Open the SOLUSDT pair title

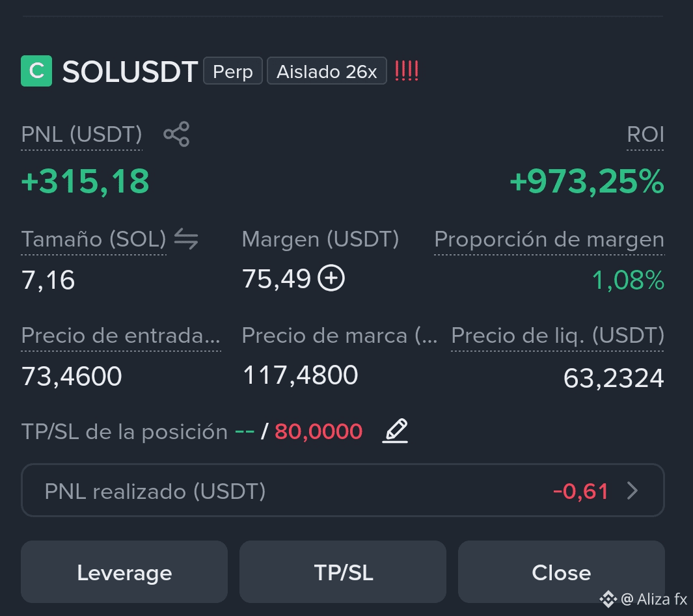[130, 71]
